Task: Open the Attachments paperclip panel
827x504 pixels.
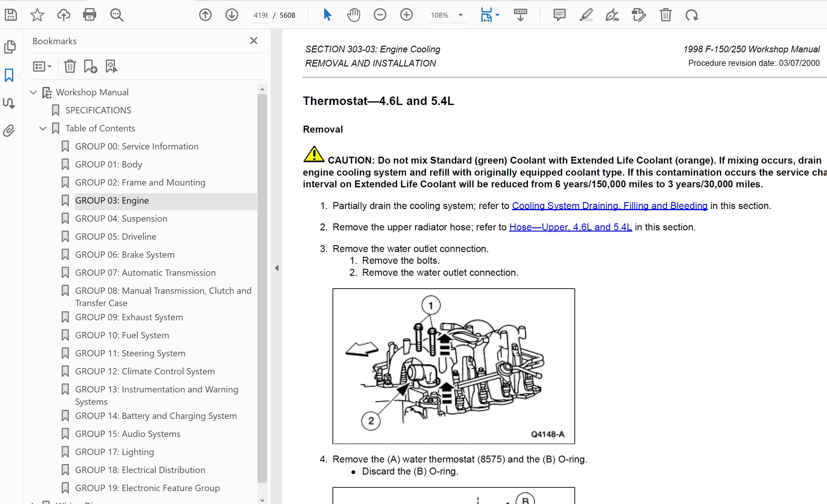Action: (x=9, y=131)
